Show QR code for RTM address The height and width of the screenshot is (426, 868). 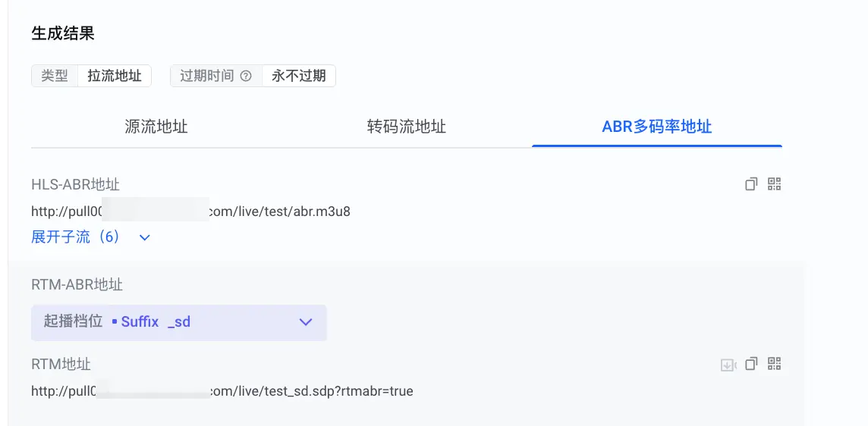pos(775,364)
